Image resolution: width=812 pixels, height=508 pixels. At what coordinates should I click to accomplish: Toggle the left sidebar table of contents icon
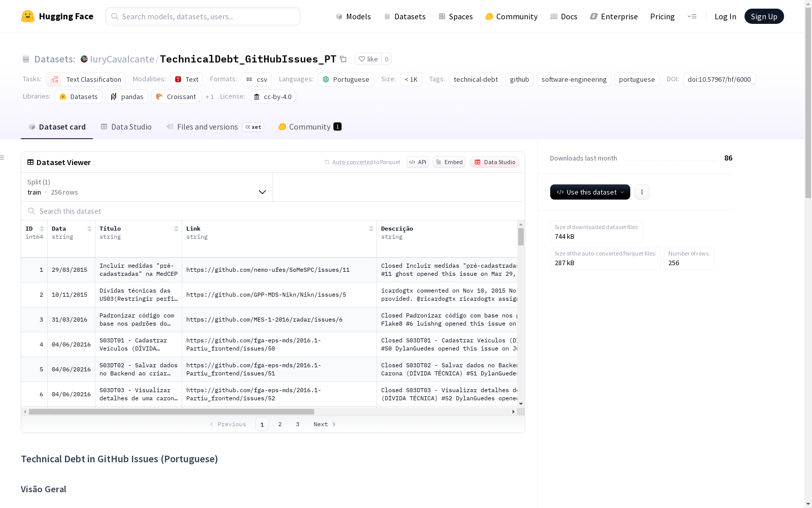(x=3, y=157)
